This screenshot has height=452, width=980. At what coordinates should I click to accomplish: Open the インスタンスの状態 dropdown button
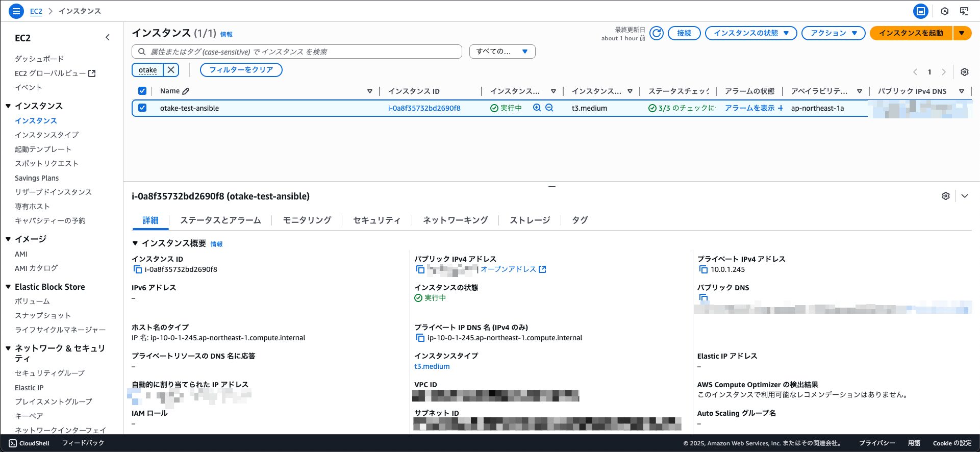pyautogui.click(x=750, y=33)
